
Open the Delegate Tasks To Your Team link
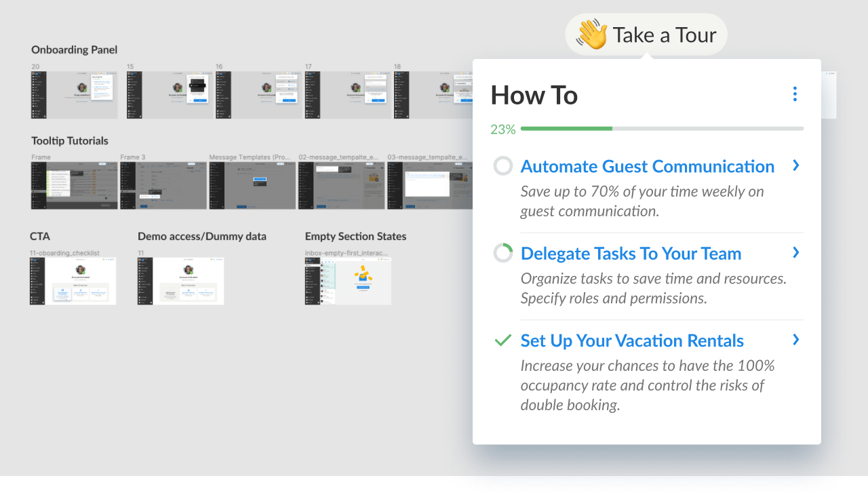coord(631,254)
